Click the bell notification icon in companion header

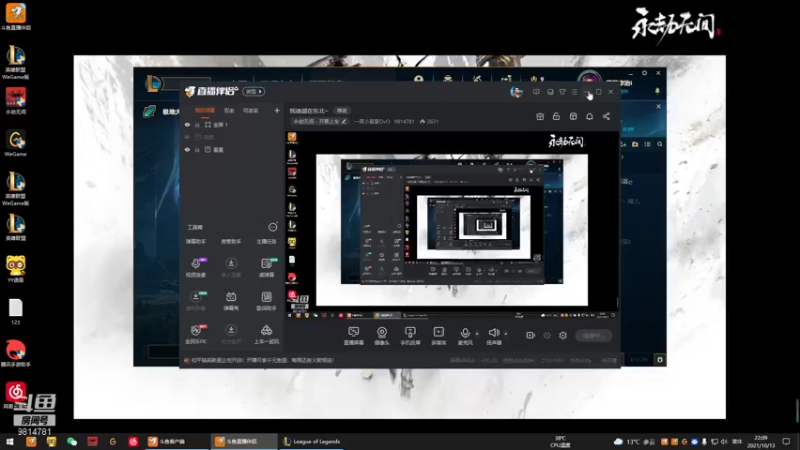coord(589,116)
